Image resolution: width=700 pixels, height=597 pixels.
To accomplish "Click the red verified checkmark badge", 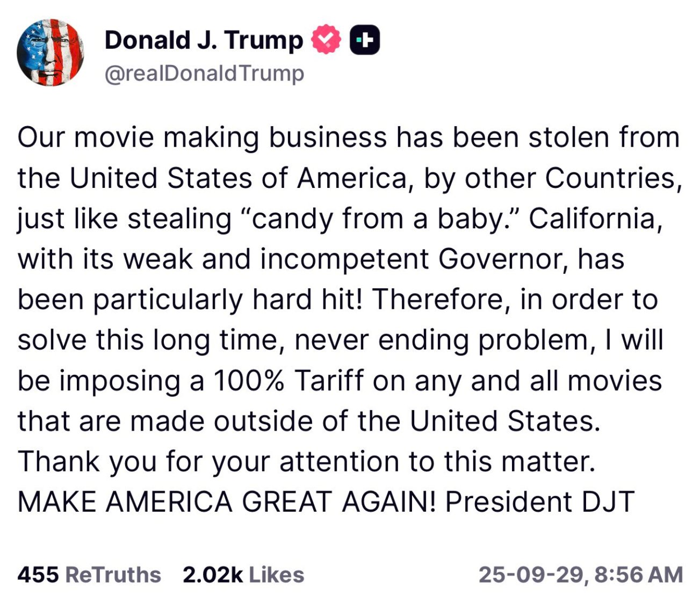I will [x=326, y=40].
